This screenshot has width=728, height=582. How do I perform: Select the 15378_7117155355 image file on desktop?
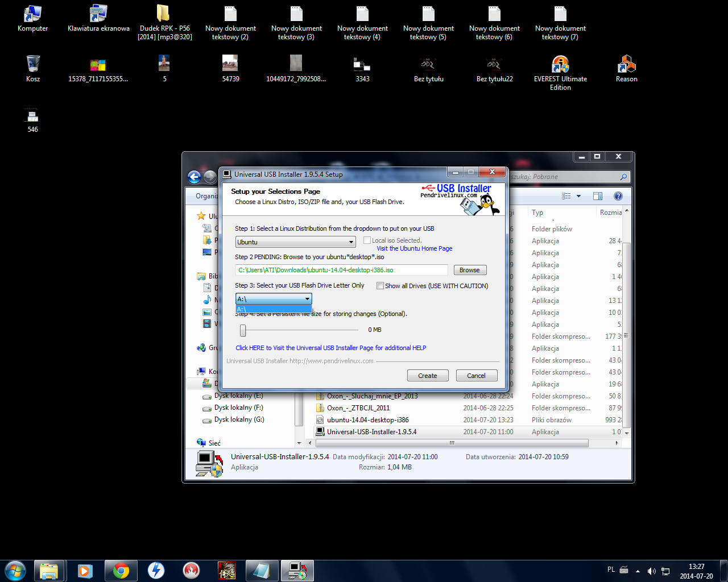98,69
